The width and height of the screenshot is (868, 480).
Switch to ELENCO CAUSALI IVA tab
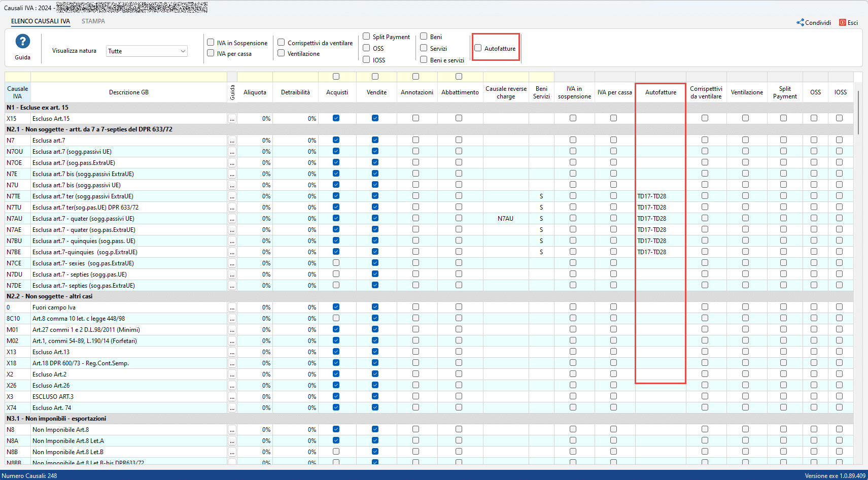(41, 21)
